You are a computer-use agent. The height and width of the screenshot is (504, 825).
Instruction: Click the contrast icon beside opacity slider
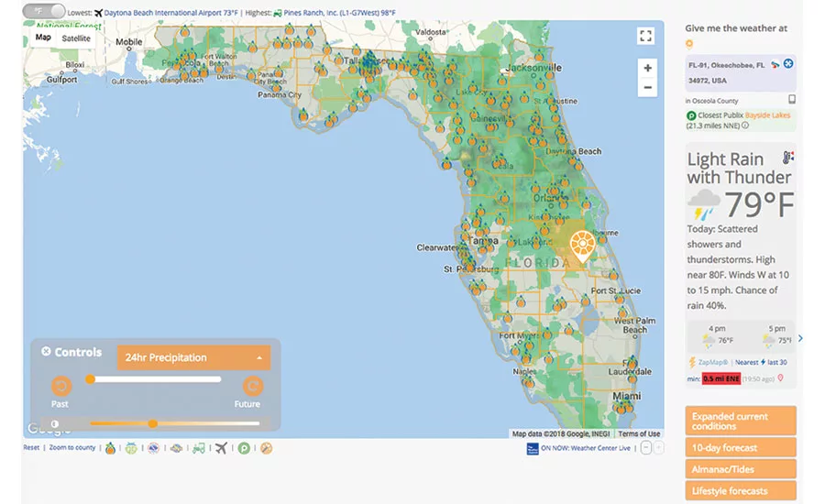tap(55, 423)
